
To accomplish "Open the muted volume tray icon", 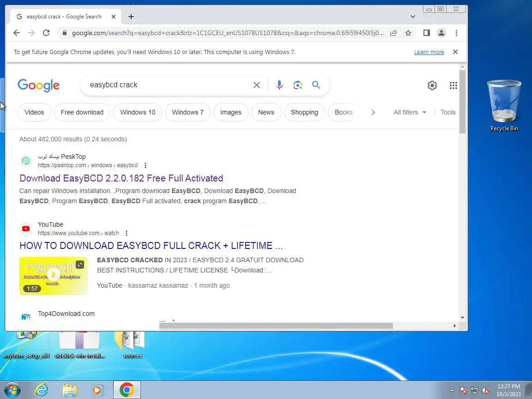I will click(x=485, y=391).
